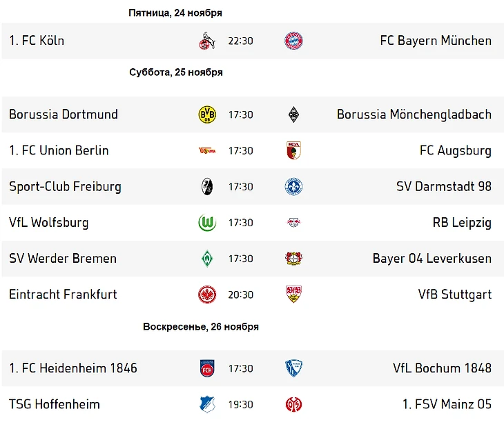Click the Werder Bremen green diamond logo

click(x=207, y=259)
